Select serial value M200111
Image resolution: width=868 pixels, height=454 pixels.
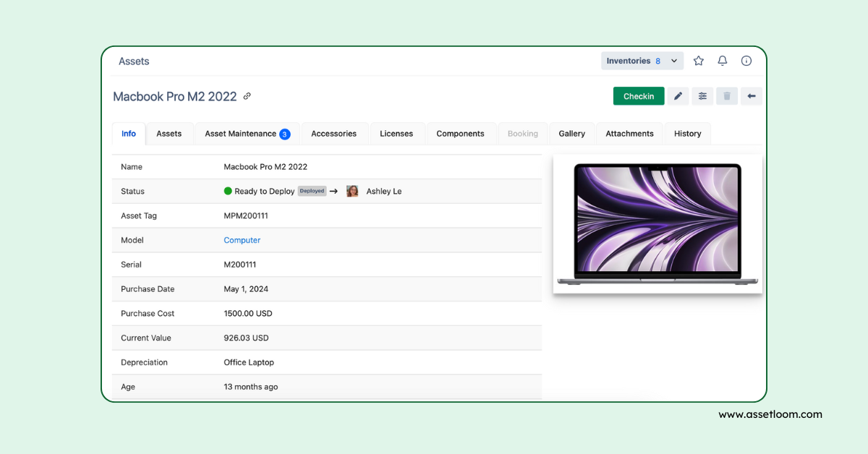tap(240, 265)
